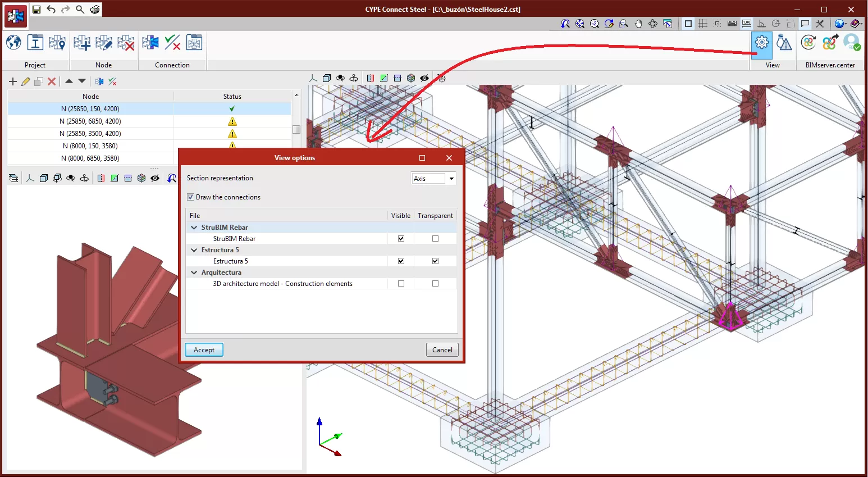Click the View ribbon group label
The width and height of the screenshot is (868, 477).
coord(773,65)
